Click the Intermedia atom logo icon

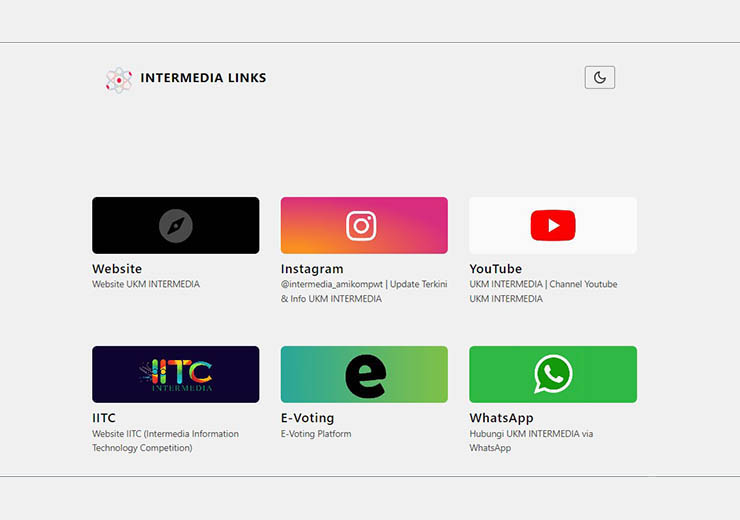tap(118, 79)
